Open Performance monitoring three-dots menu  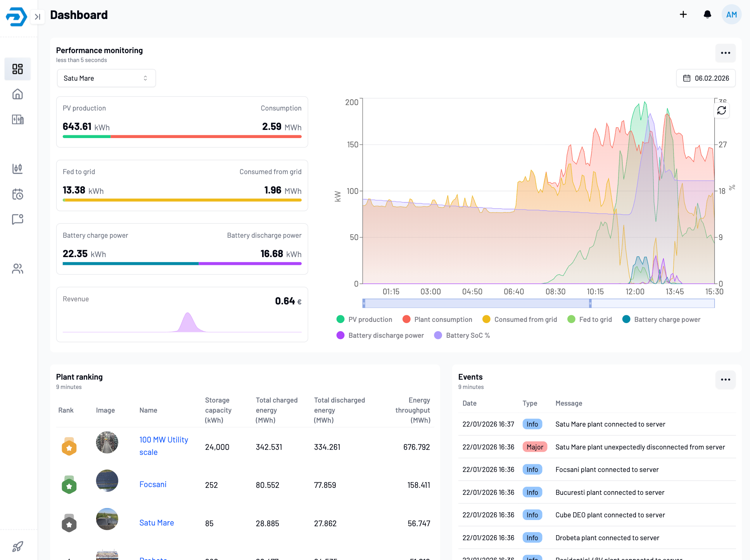coord(725,53)
